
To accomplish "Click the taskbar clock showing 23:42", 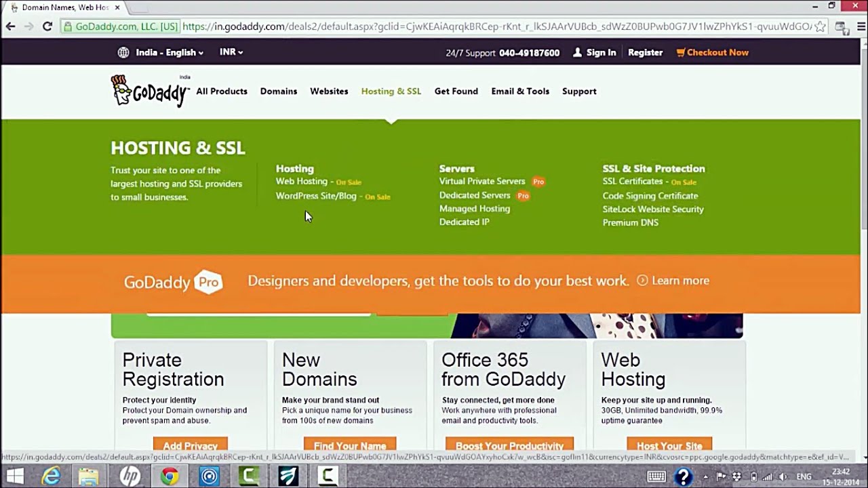I will click(840, 476).
